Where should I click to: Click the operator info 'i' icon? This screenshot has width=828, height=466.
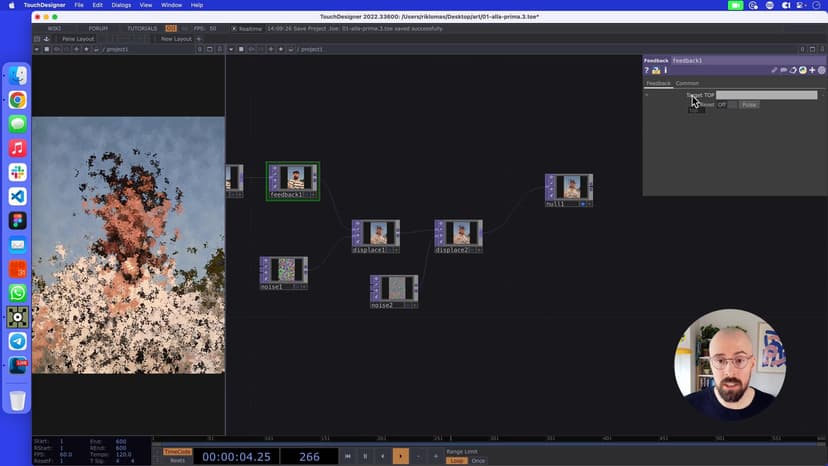click(665, 70)
